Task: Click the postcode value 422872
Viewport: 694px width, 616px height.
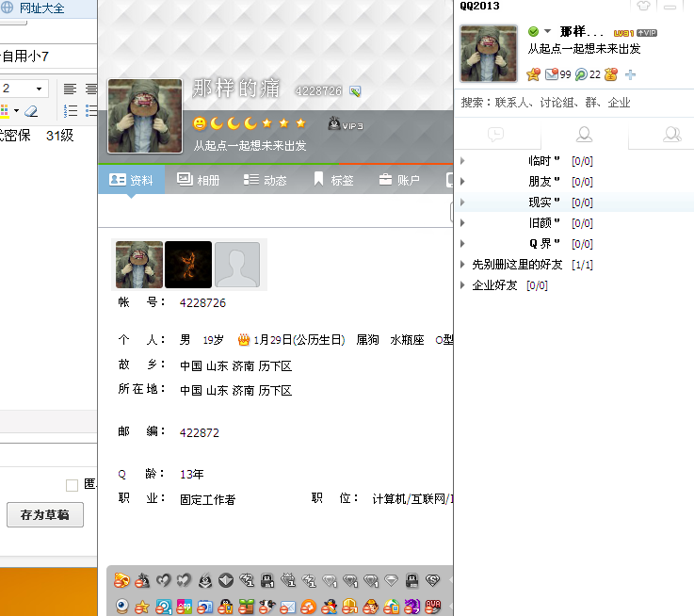Action: (200, 432)
